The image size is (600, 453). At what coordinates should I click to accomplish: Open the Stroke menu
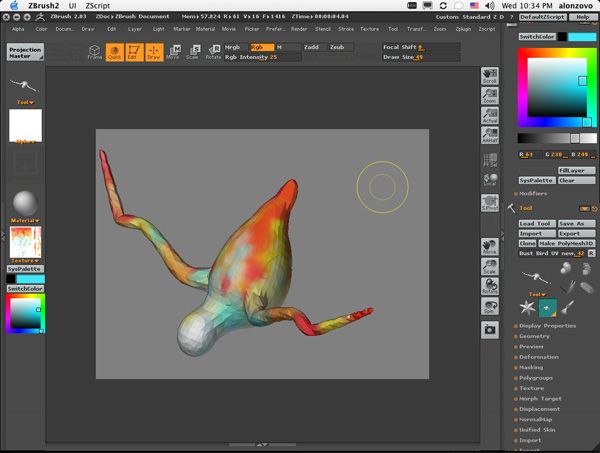click(345, 29)
